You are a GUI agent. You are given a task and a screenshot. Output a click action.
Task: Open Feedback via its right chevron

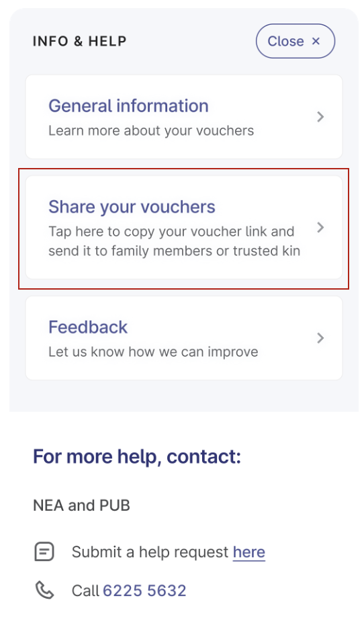coord(320,338)
